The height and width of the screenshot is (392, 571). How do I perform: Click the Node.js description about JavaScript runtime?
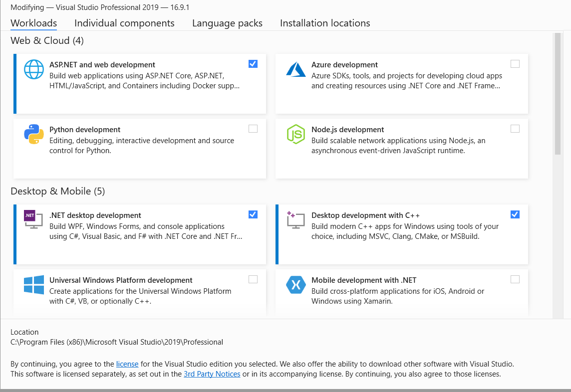(398, 146)
